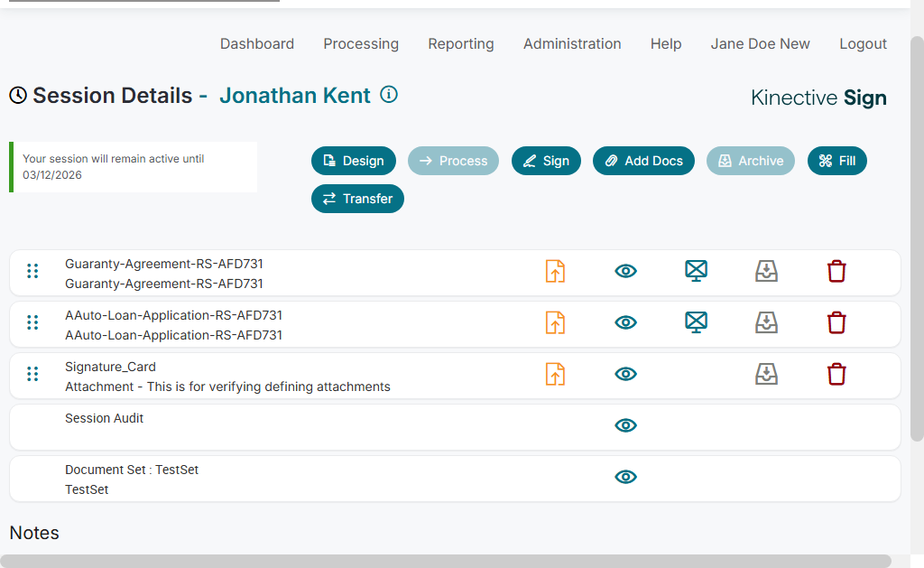924x568 pixels.
Task: Preview AAuto-Loan-Application with the eye icon
Action: pyautogui.click(x=625, y=322)
